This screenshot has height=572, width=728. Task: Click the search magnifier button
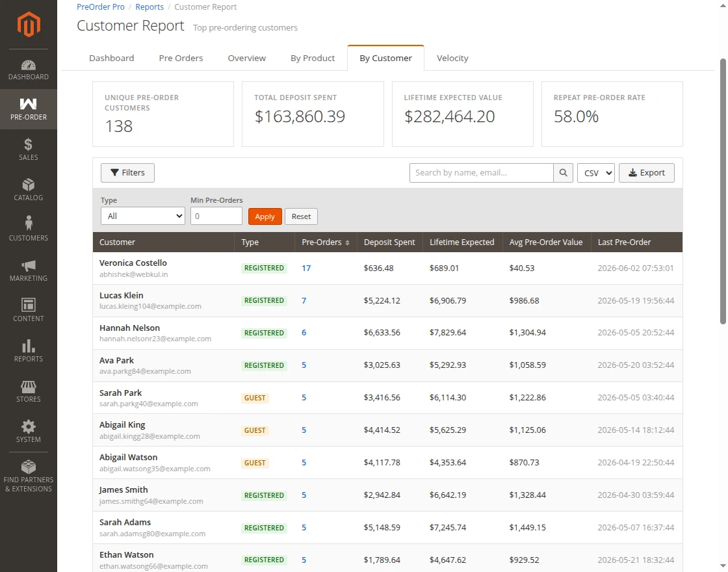click(x=563, y=173)
